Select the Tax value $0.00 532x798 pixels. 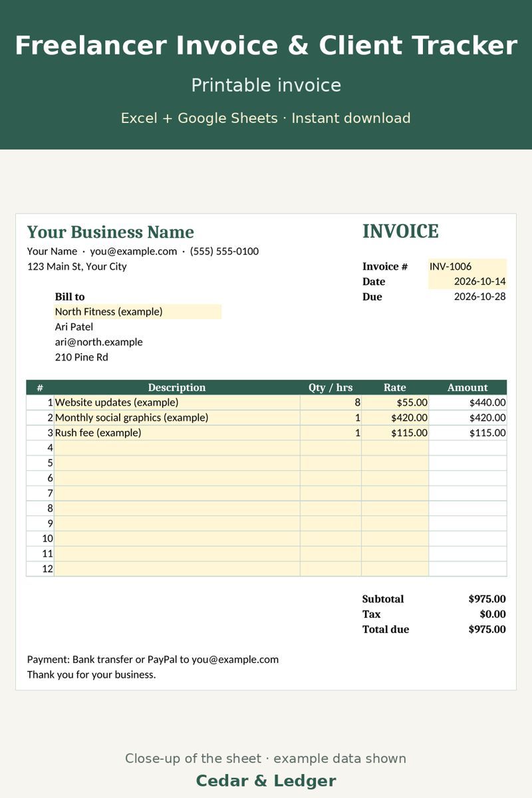493,614
